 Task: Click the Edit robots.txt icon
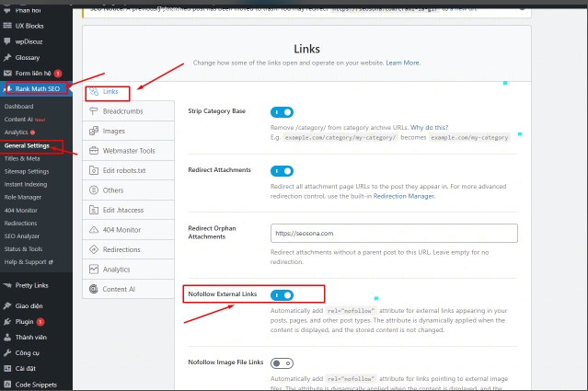point(94,170)
